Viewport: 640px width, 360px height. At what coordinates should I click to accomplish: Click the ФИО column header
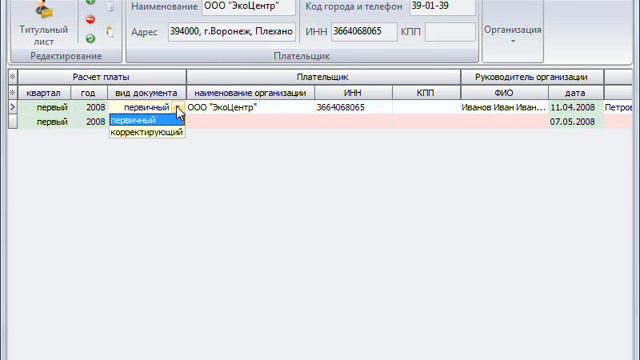click(x=504, y=93)
